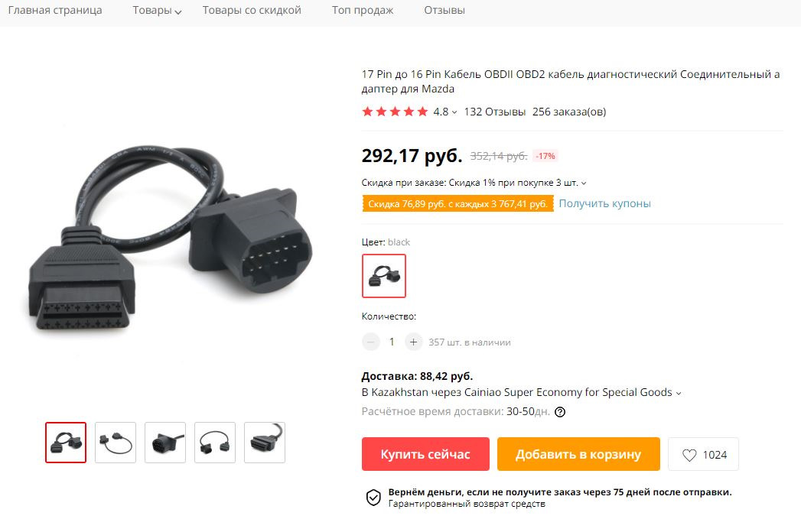This screenshot has width=801, height=532.
Task: Click Добавить в корзину button
Action: click(x=578, y=454)
